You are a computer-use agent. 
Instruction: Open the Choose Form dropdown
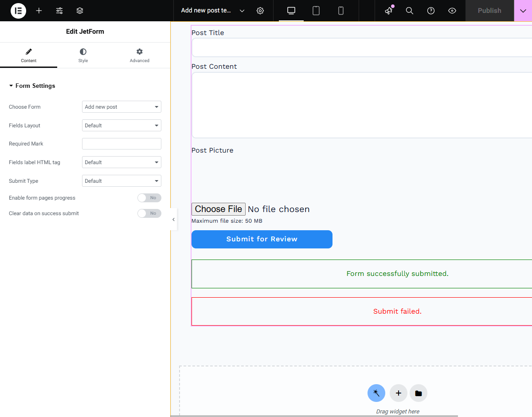121,106
